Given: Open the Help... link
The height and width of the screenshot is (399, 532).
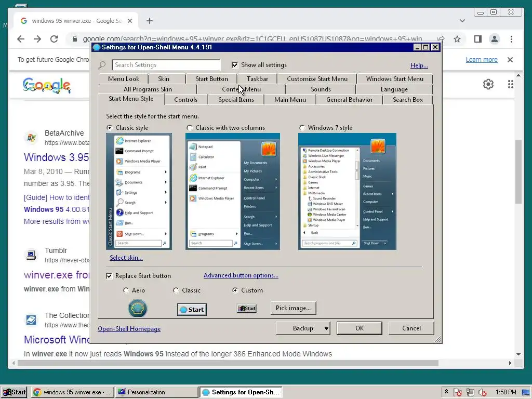Looking at the screenshot, I should [x=419, y=65].
